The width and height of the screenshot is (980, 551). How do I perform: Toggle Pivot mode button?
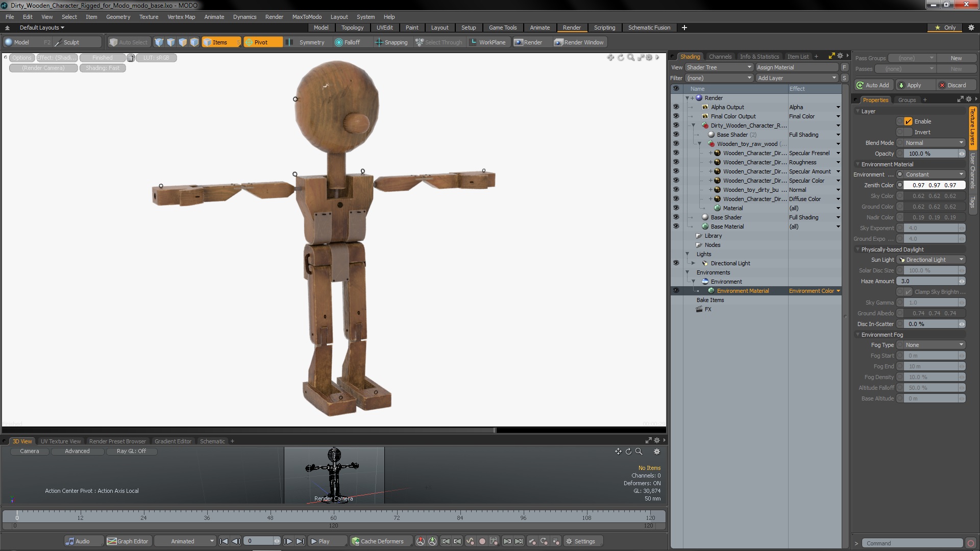(263, 42)
